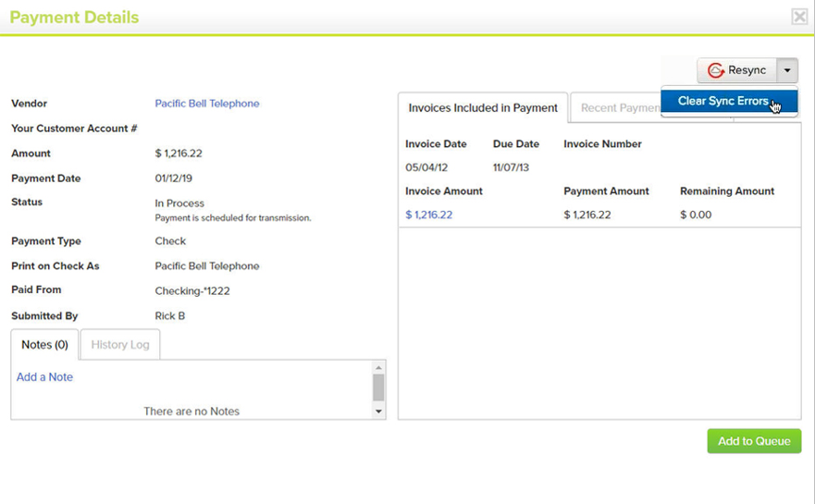The width and height of the screenshot is (815, 504).
Task: Open the History Log tab
Action: point(120,345)
